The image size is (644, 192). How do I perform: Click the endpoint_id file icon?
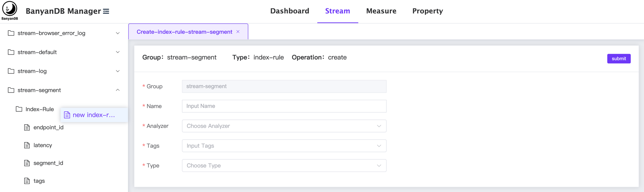(27, 128)
